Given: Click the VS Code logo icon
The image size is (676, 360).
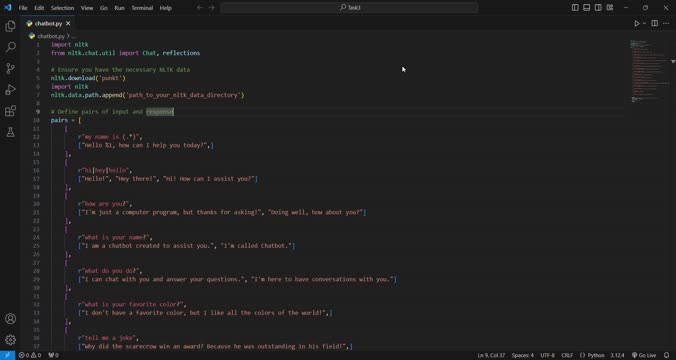Looking at the screenshot, I should pos(8,8).
